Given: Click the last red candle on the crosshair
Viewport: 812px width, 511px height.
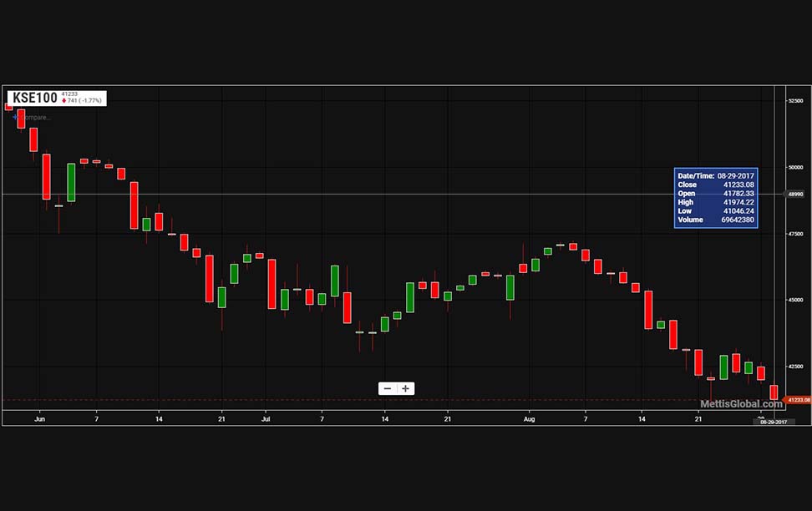Looking at the screenshot, I should (774, 392).
